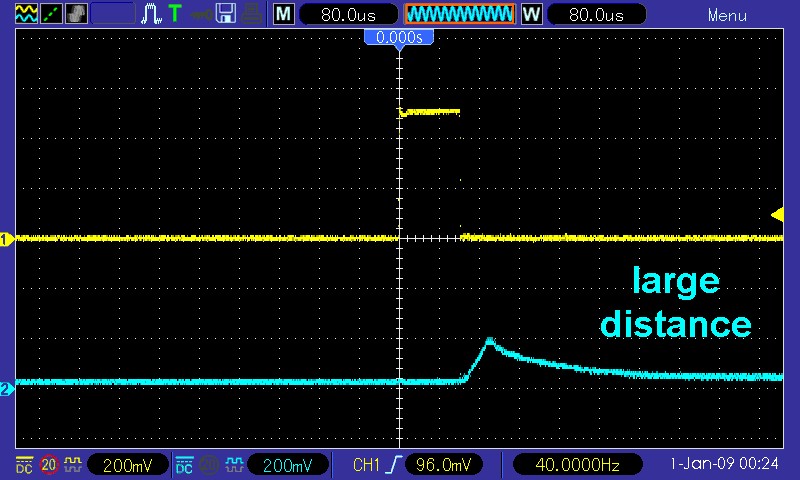Click the yellow trigger level arrow on right edge
Screen dimensions: 800x480
[777, 213]
